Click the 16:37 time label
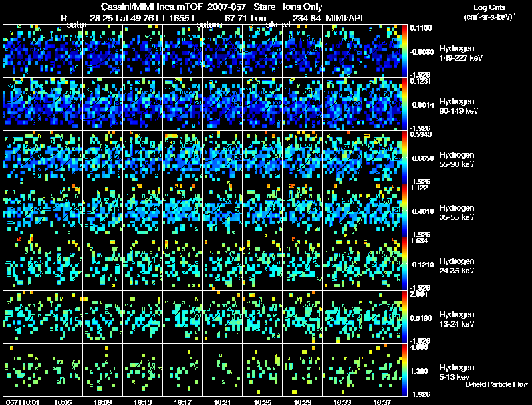532x405 pixels. pos(382,402)
